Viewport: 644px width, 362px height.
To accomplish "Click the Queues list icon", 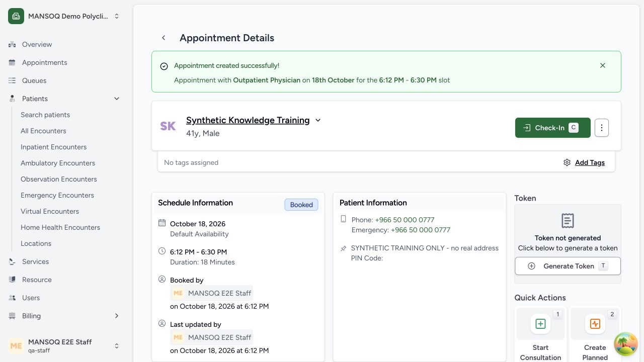I will [x=12, y=80].
